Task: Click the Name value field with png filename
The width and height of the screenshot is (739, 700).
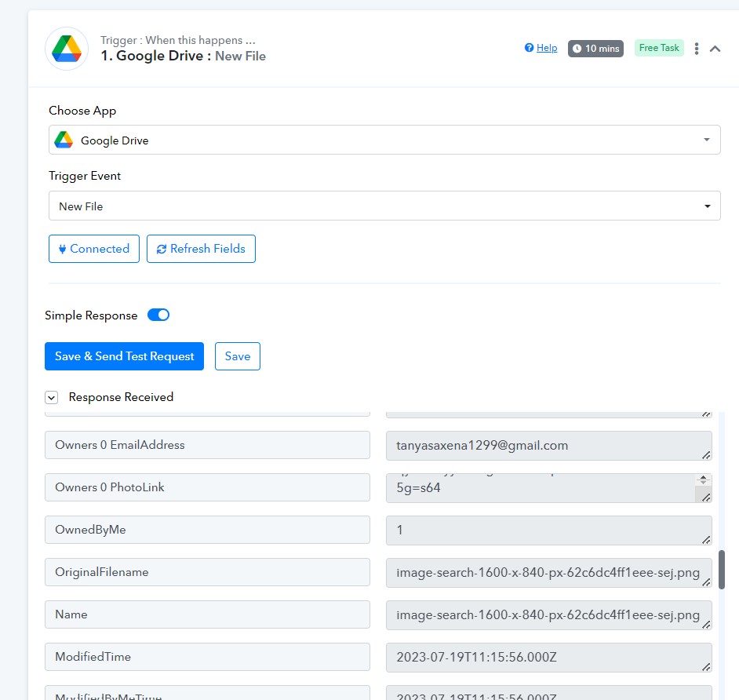Action: [548, 615]
